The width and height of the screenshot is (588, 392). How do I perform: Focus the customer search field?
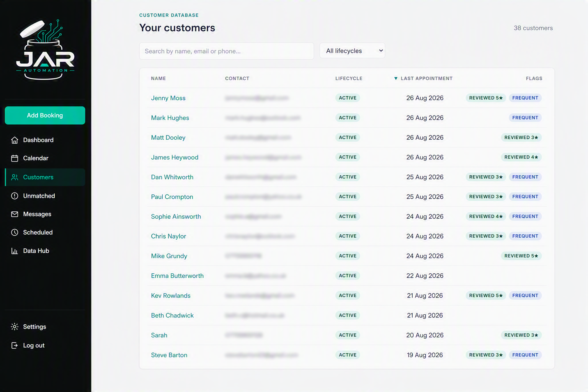tap(227, 51)
